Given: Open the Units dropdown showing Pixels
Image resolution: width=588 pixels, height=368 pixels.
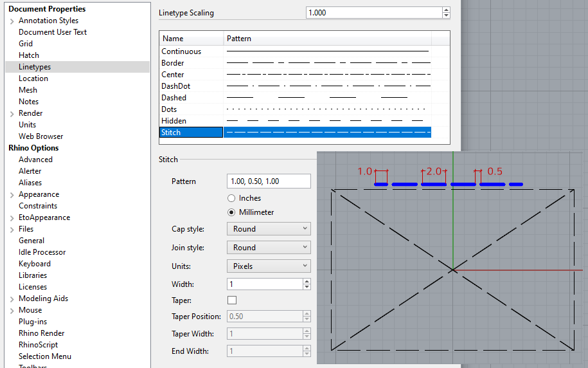Looking at the screenshot, I should coord(269,266).
